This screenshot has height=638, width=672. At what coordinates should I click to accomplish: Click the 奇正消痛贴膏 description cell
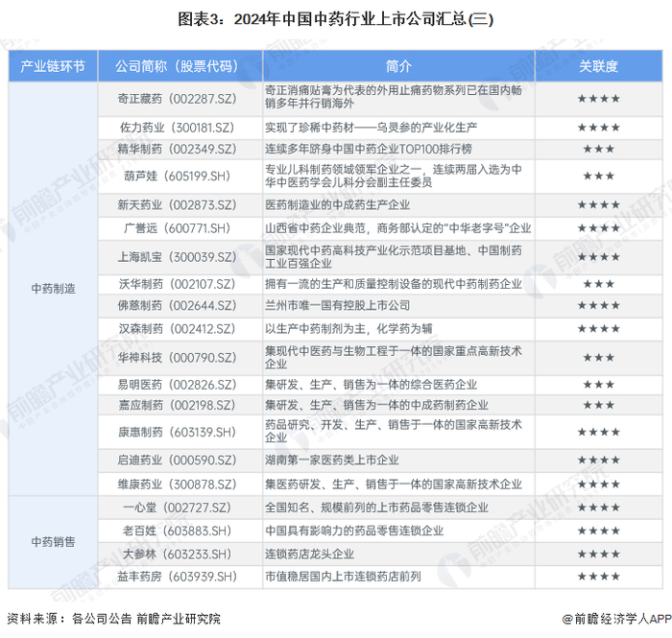[x=398, y=99]
